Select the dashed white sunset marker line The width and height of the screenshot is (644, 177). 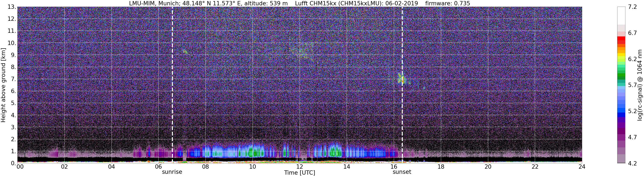pyautogui.click(x=402, y=85)
